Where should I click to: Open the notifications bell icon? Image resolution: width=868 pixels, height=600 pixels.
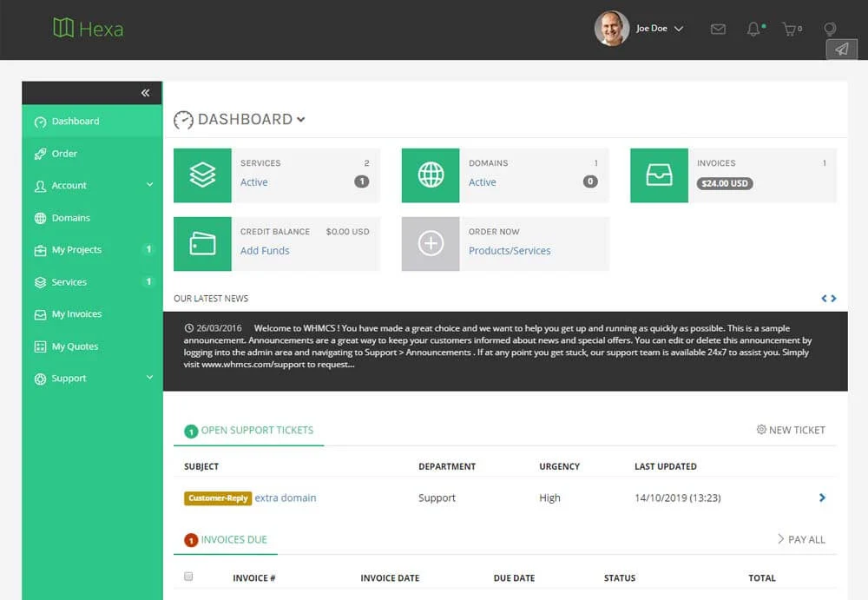point(754,29)
